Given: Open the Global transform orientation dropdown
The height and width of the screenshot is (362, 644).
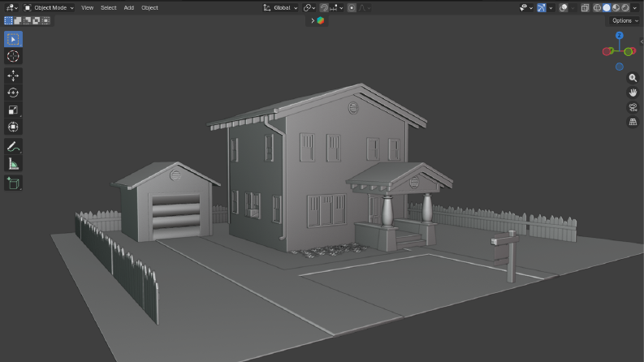Looking at the screenshot, I should click(x=280, y=8).
